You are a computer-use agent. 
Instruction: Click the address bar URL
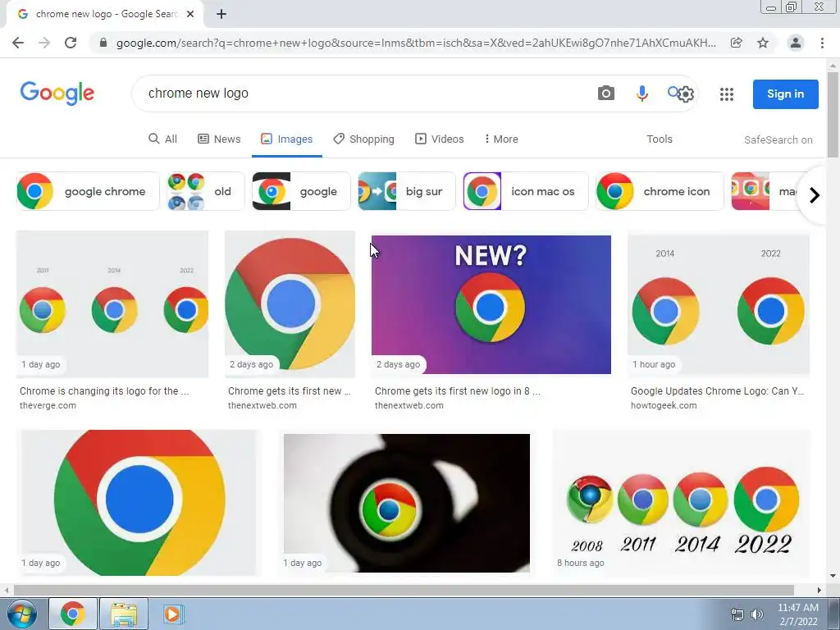[416, 43]
